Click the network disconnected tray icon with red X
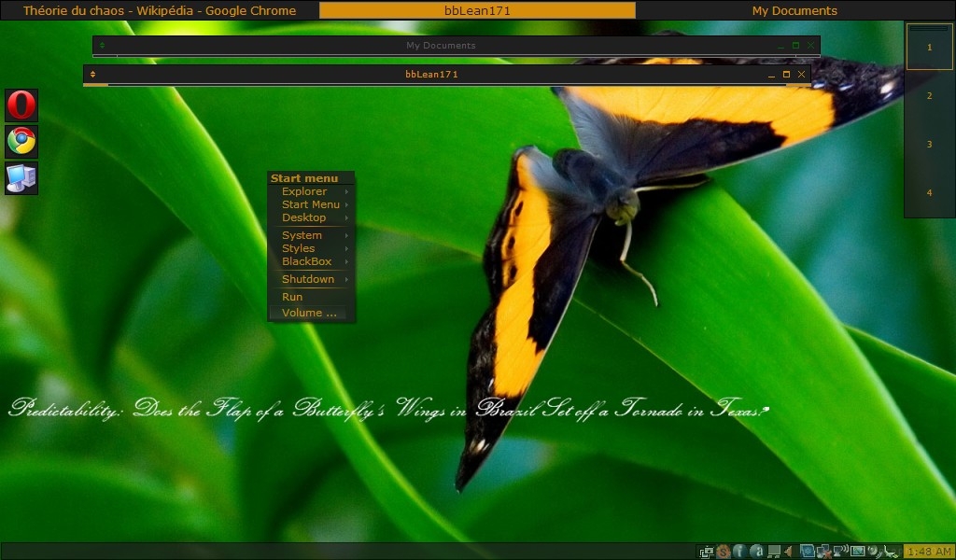 click(823, 552)
